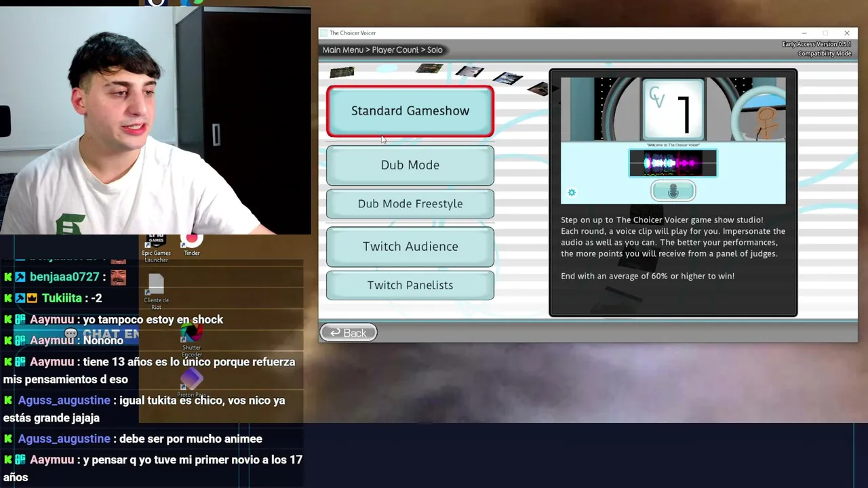Click the gear icon in the preview panel
The width and height of the screenshot is (868, 488).
(x=572, y=192)
